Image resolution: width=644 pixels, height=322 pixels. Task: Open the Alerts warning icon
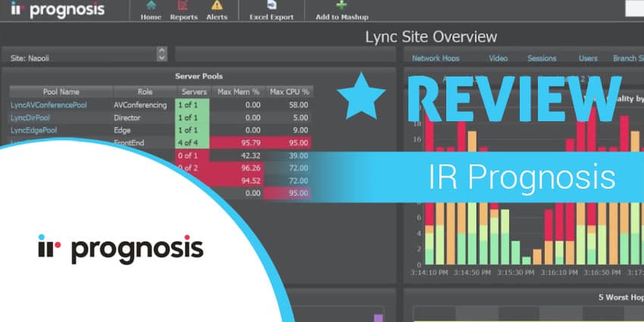(x=217, y=5)
